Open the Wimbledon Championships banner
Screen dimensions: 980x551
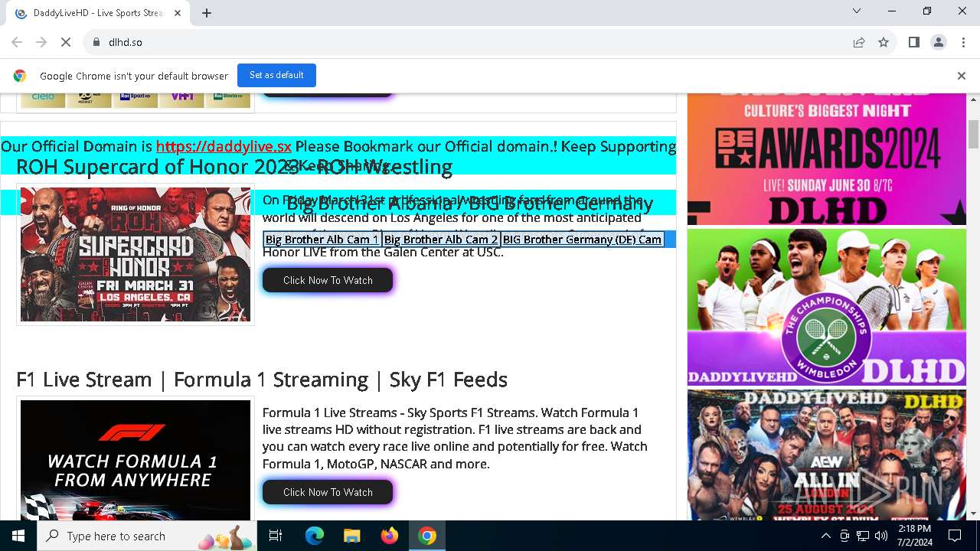pos(827,307)
